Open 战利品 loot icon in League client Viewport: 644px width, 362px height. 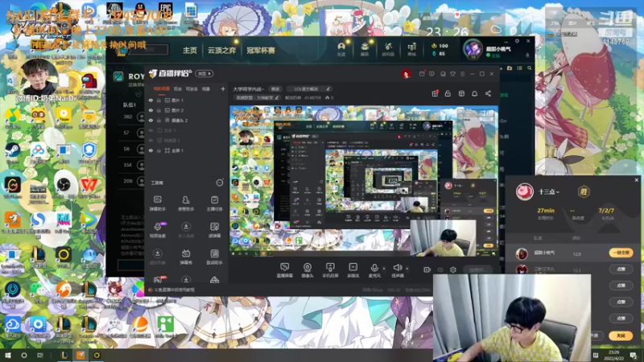pos(388,49)
